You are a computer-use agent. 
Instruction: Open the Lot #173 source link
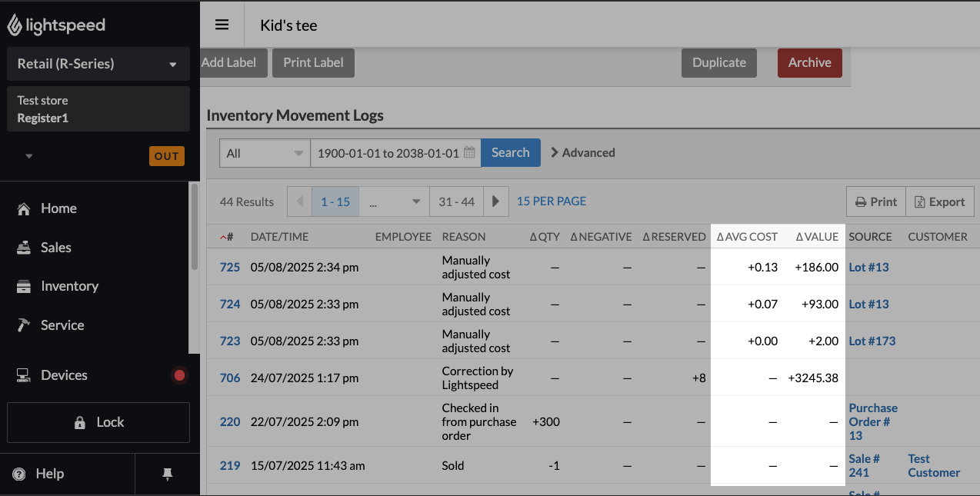[x=872, y=341]
